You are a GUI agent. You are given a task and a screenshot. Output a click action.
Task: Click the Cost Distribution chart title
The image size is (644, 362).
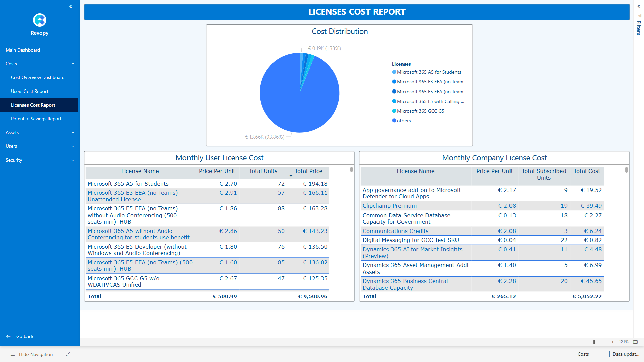pos(339,31)
